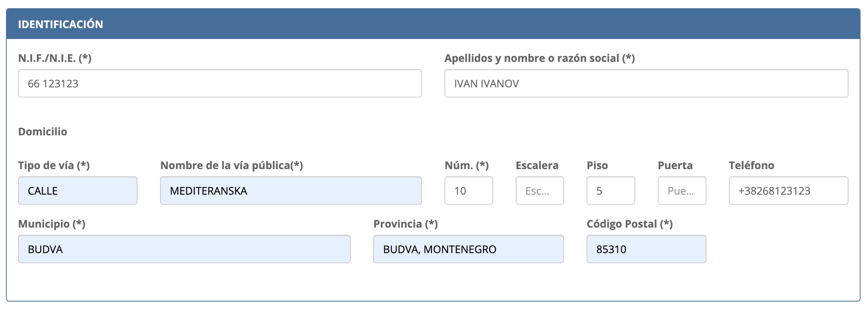Click the 'Municipio (*)' label text
The height and width of the screenshot is (309, 868).
pyautogui.click(x=52, y=224)
